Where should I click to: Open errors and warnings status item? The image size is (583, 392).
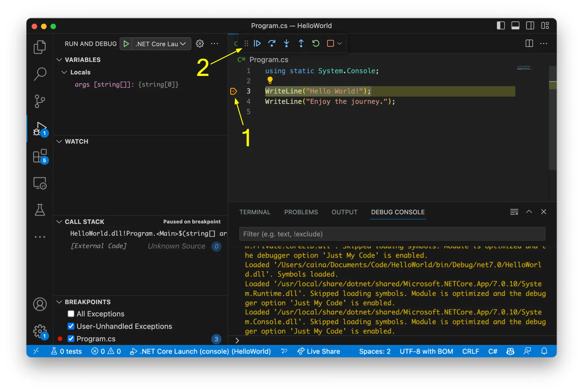point(106,352)
